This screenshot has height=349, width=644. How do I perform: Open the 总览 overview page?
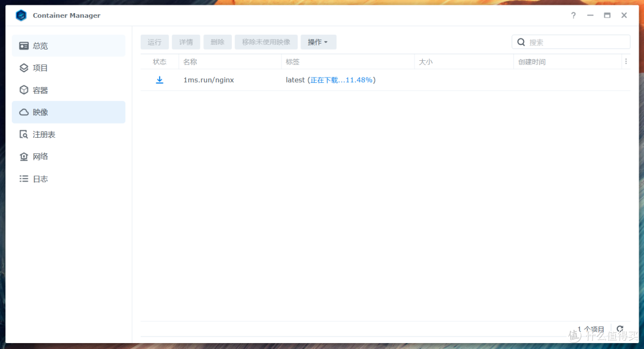click(x=69, y=45)
